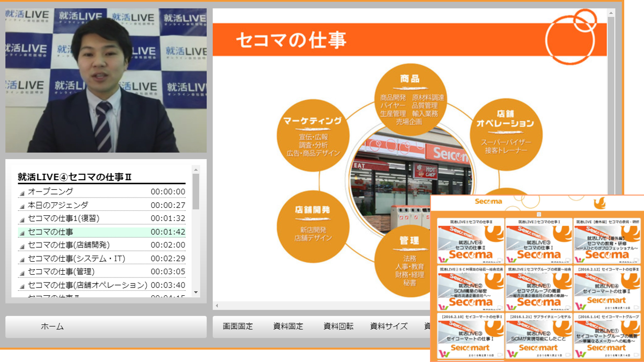Open chapter セコマの仕事(店舗開発)
Viewport: 644px width, 362px height.
coord(102,245)
